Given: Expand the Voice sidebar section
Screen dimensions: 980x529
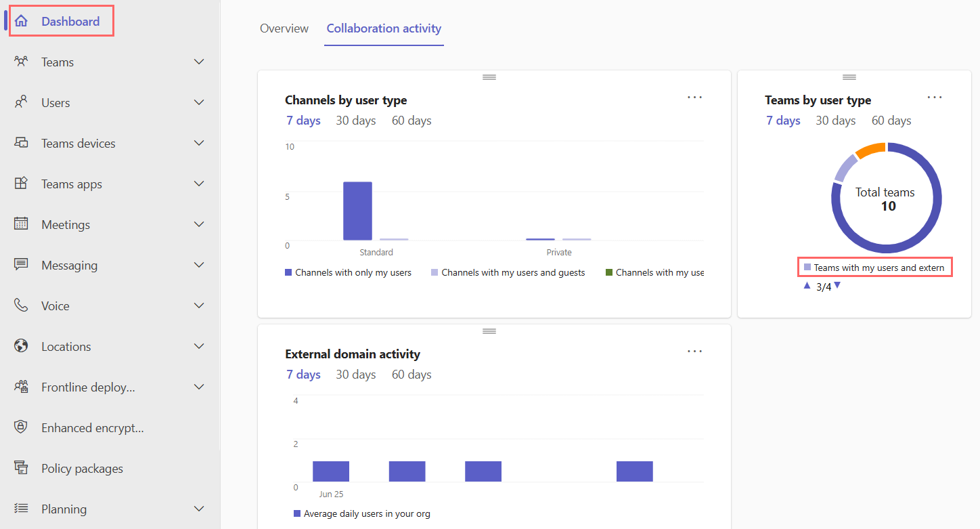Looking at the screenshot, I should coord(198,305).
